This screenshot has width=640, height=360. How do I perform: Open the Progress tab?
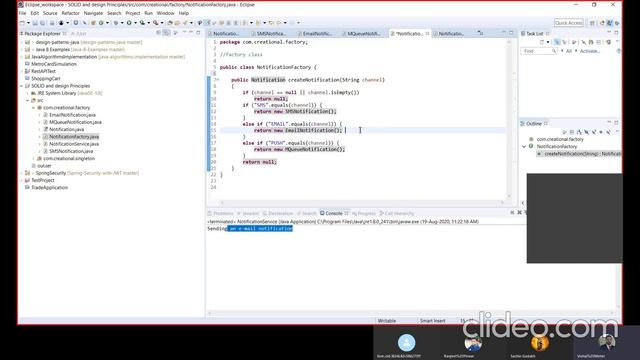pyautogui.click(x=364, y=213)
